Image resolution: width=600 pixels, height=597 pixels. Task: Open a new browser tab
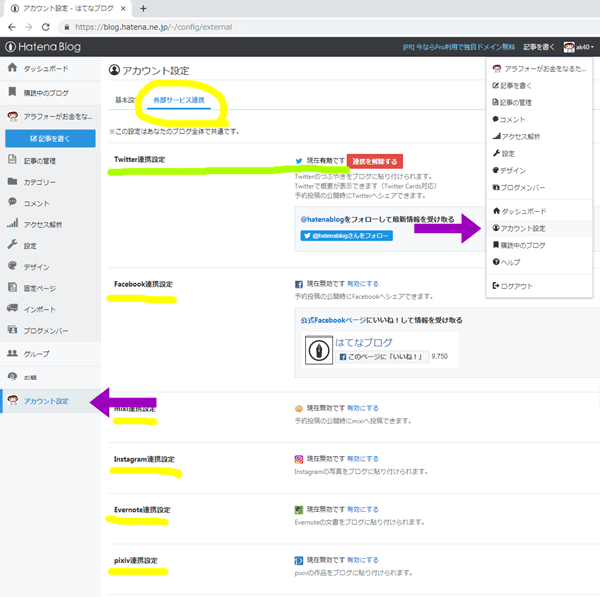143,8
